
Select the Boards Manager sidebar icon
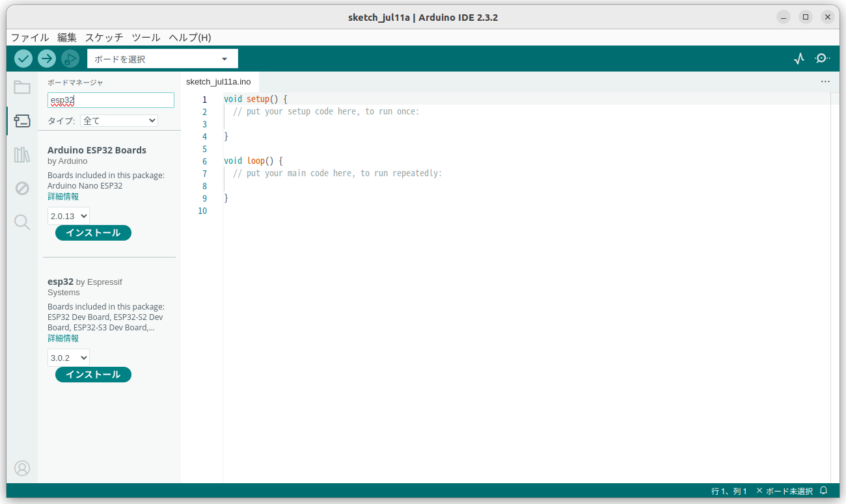click(x=22, y=120)
